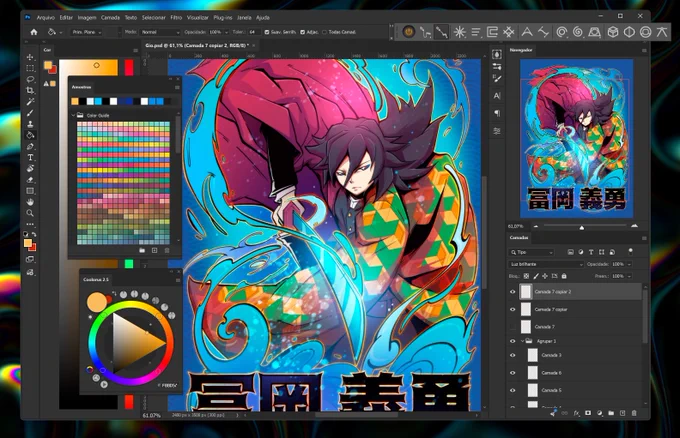Viewport: 680px width, 438px height.
Task: Open the Filtro menu
Action: 176,18
